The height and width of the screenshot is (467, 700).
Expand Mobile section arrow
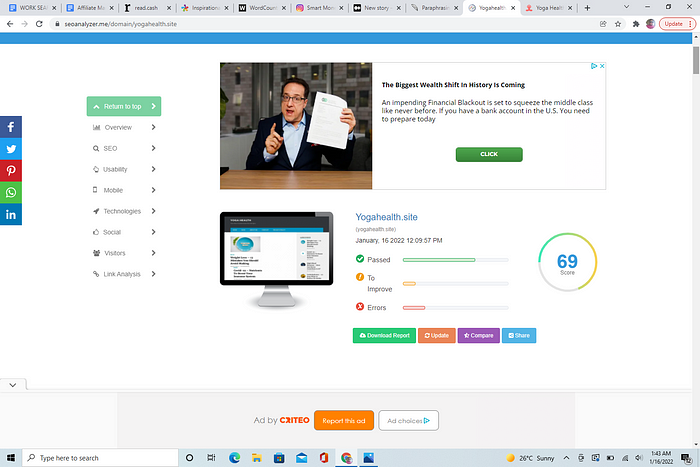pyautogui.click(x=153, y=190)
